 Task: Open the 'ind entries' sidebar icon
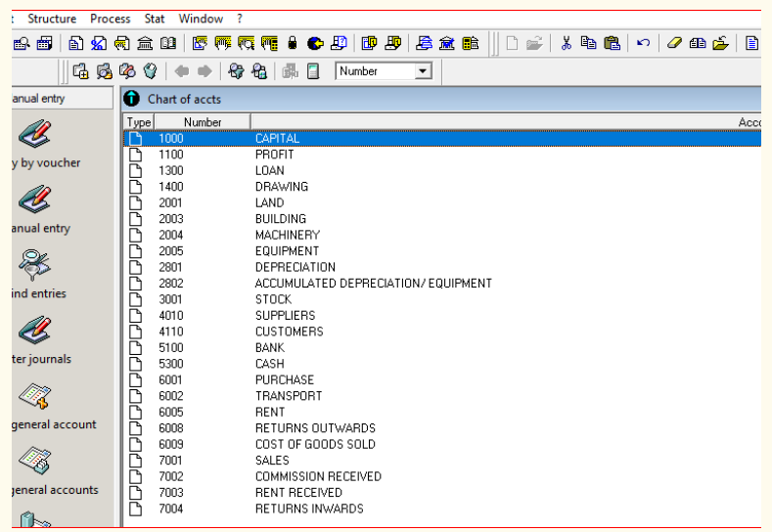click(x=35, y=265)
